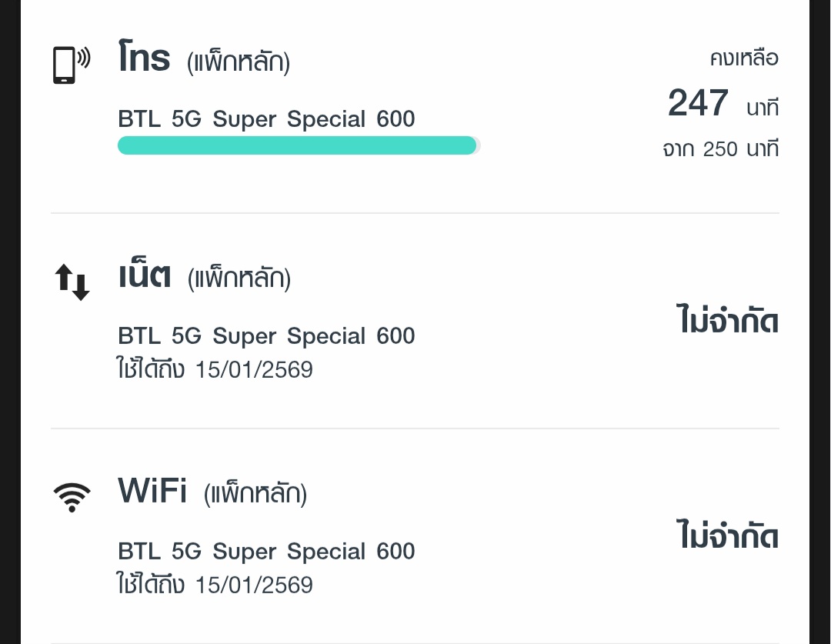
Task: Select BTL 5G Super Special 600 under เน็ต
Action: pyautogui.click(x=266, y=336)
